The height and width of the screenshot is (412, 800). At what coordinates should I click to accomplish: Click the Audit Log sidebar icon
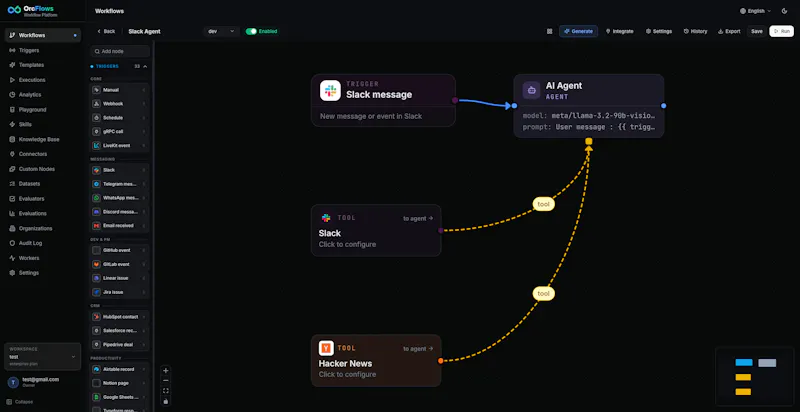click(x=12, y=243)
